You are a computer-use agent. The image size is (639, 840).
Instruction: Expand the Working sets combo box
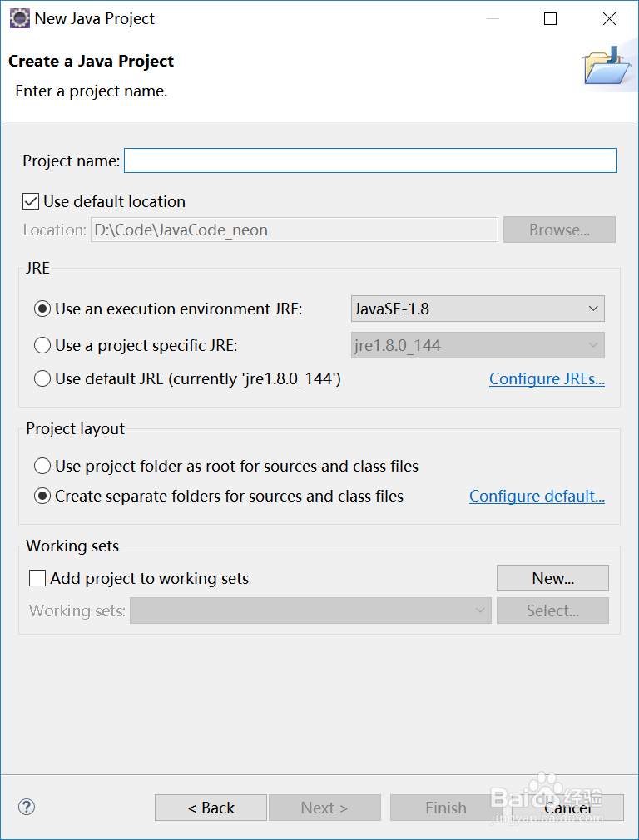310,610
